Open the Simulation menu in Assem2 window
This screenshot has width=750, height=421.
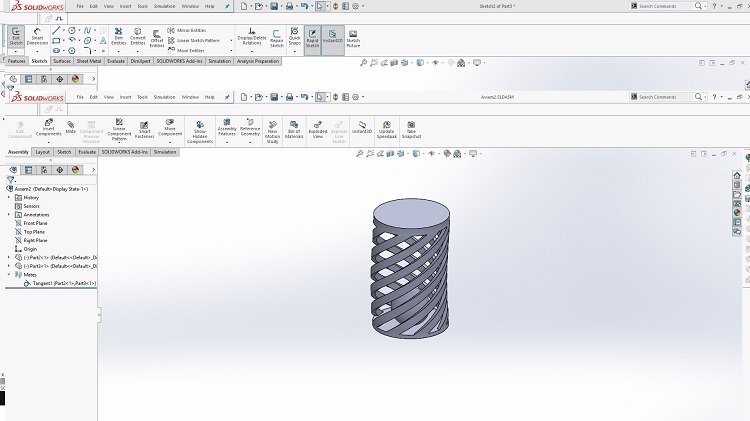click(165, 97)
